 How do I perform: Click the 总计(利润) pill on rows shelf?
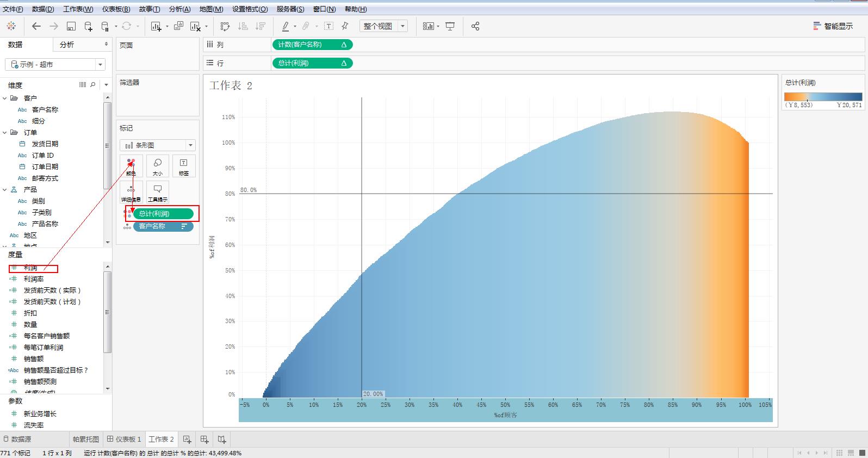[312, 63]
